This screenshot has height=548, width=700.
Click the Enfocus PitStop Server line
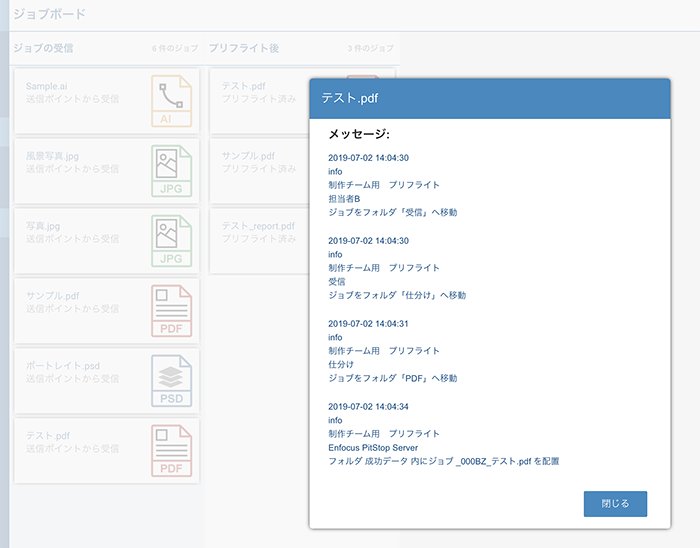[x=373, y=448]
